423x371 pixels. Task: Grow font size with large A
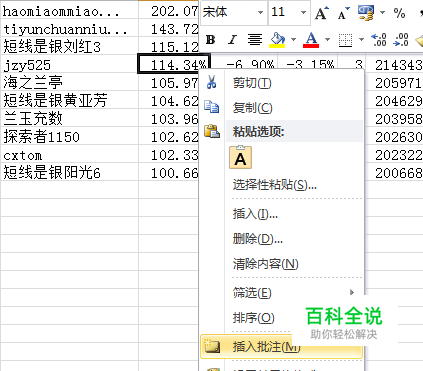click(x=322, y=13)
